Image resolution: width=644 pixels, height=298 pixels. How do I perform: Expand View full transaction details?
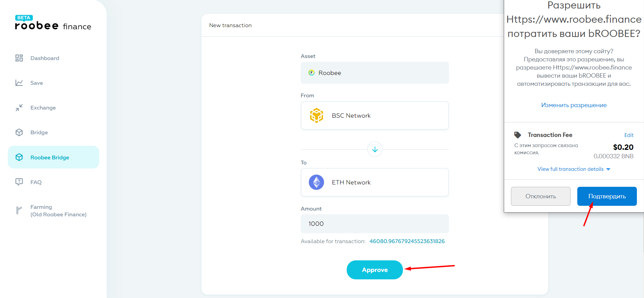[574, 169]
